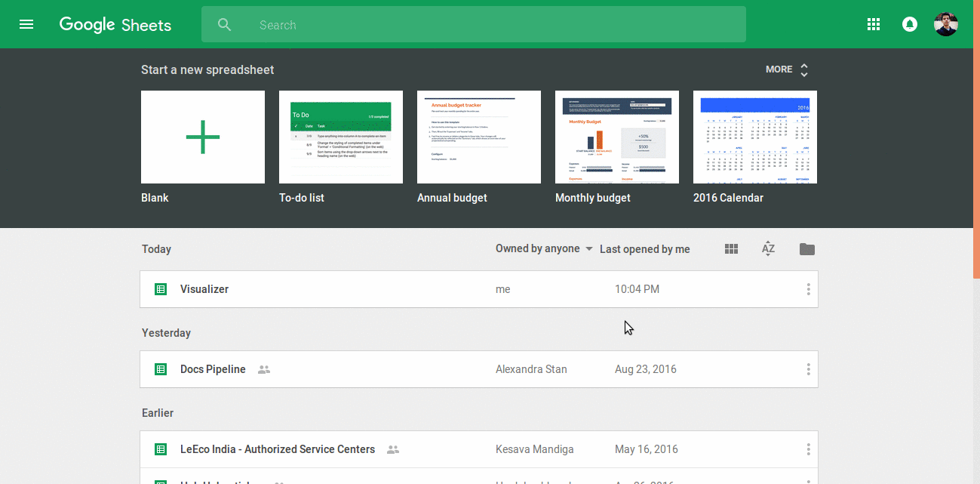This screenshot has height=484, width=980.
Task: Create a new Blank spreadsheet
Action: point(203,137)
